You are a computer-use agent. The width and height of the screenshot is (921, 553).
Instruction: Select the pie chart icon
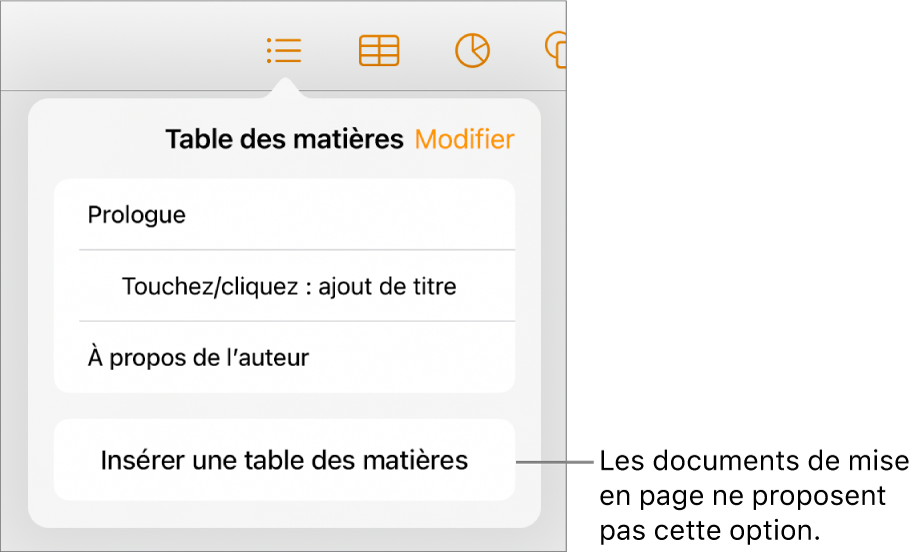tap(472, 50)
